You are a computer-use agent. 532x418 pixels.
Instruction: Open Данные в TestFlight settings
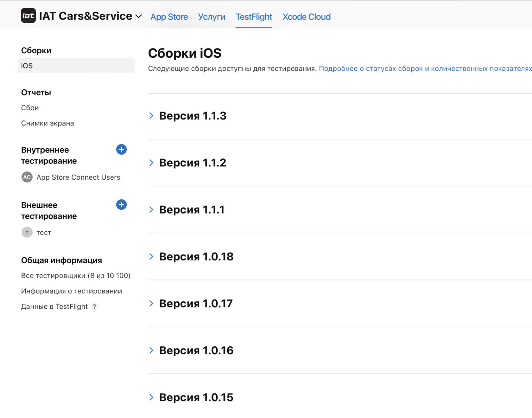point(54,306)
